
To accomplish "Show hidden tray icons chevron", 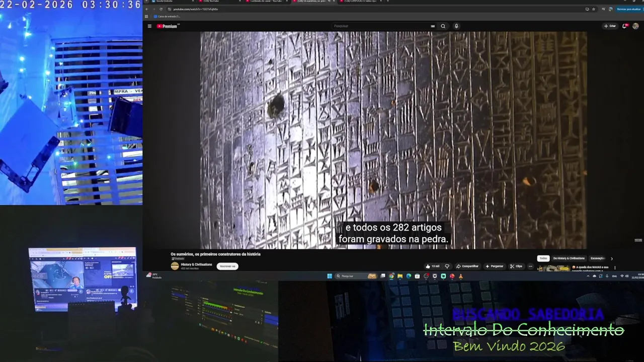I will [588, 276].
